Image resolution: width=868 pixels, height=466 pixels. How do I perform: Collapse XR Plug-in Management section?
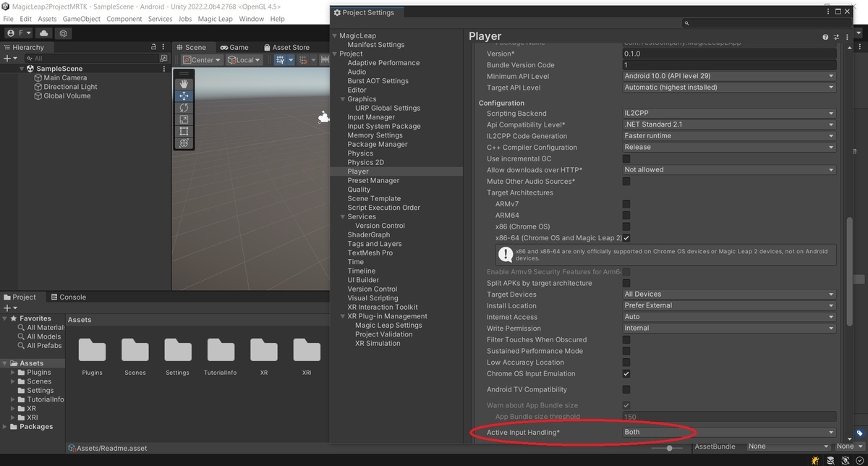point(343,316)
